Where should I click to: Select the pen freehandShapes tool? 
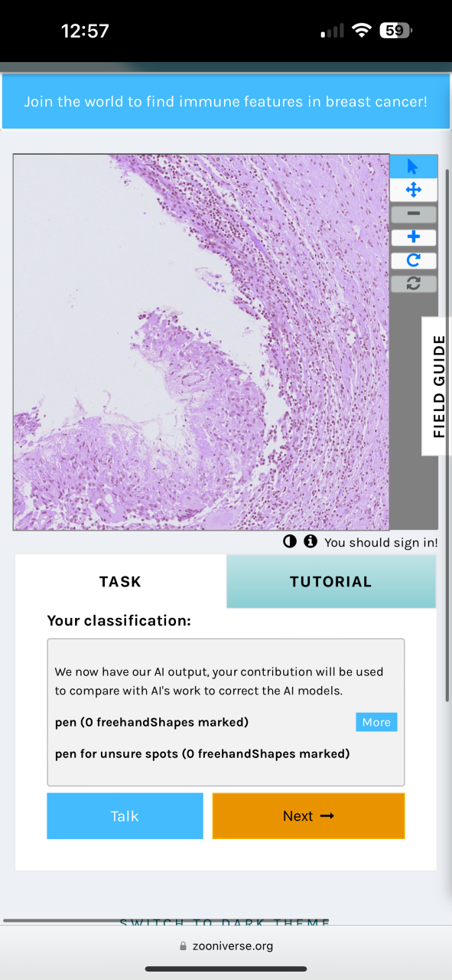(152, 722)
